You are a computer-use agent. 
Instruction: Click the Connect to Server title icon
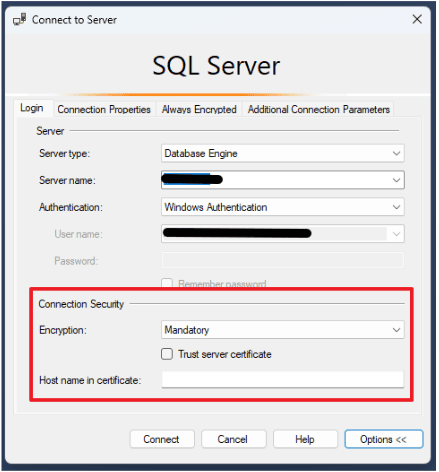[19, 20]
